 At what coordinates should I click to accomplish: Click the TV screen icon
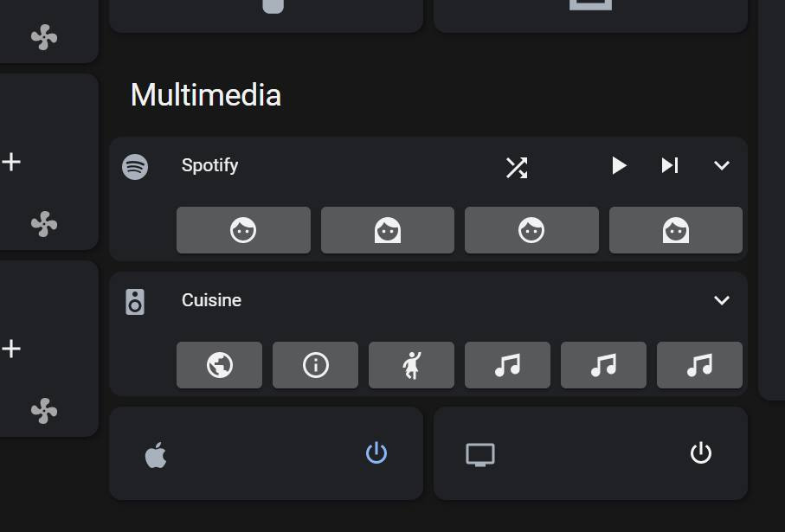pos(479,453)
